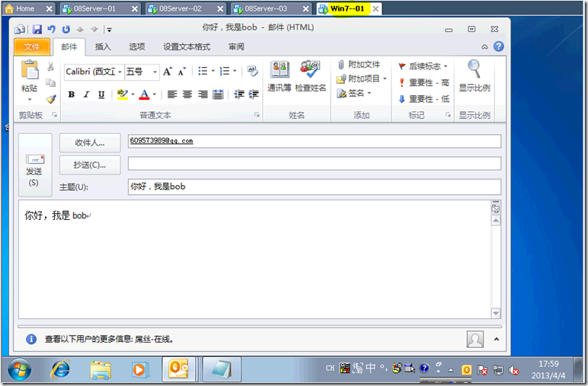Switch to the 插入 Insert tab
Screen dimensions: 588x386
click(x=103, y=46)
